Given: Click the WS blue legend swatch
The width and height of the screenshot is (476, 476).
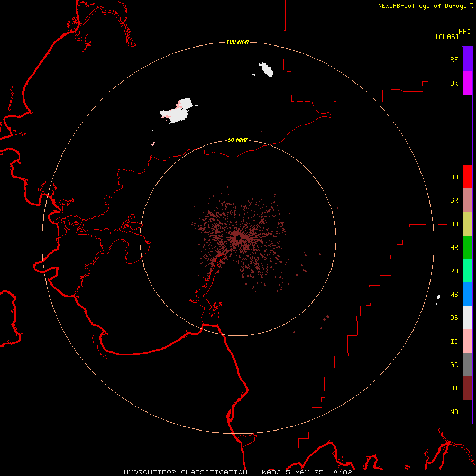Looking at the screenshot, I should [467, 294].
